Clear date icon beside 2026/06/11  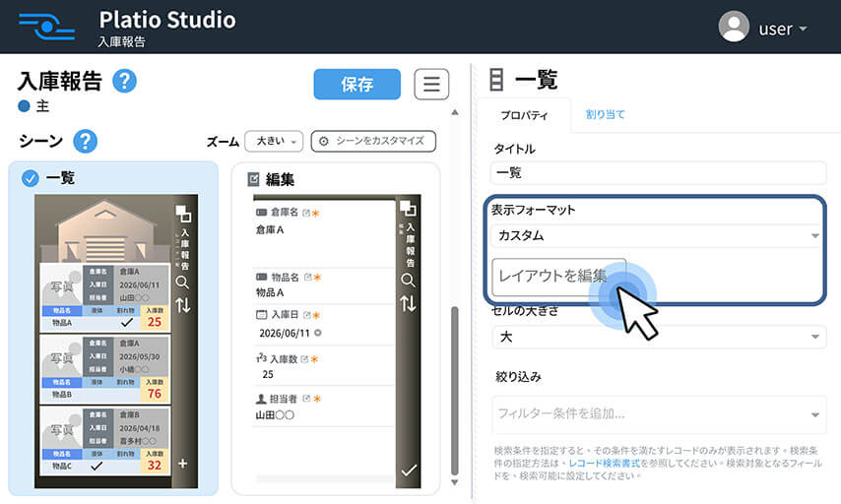[x=317, y=333]
